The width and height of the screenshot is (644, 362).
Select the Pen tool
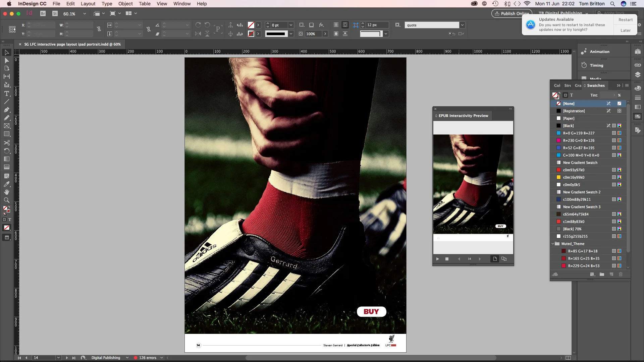click(6, 110)
